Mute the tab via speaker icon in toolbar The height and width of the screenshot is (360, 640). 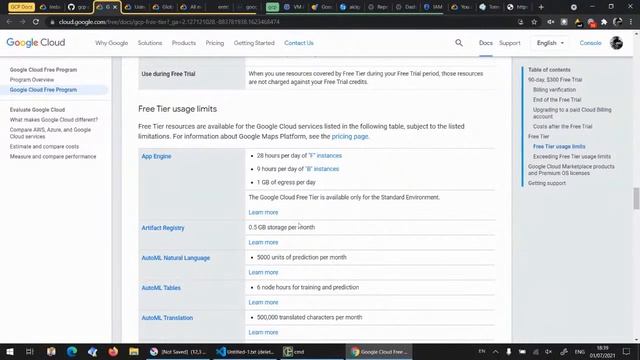550,22
